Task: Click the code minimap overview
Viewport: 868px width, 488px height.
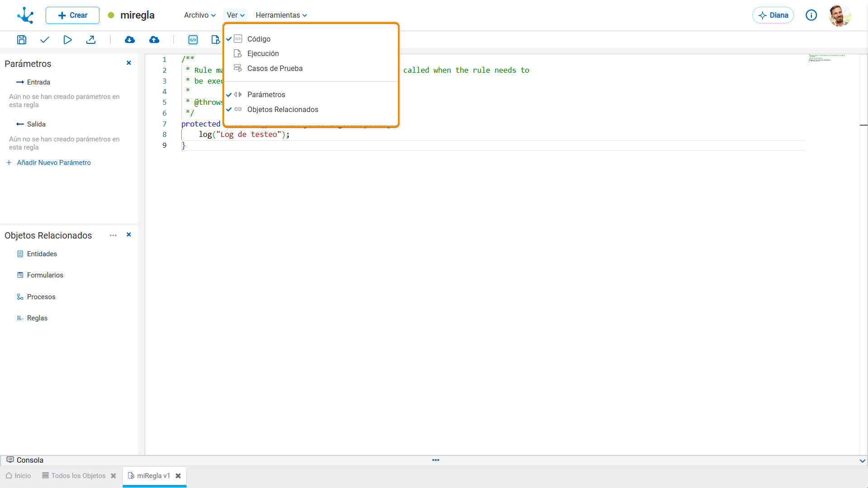Action: [x=826, y=58]
